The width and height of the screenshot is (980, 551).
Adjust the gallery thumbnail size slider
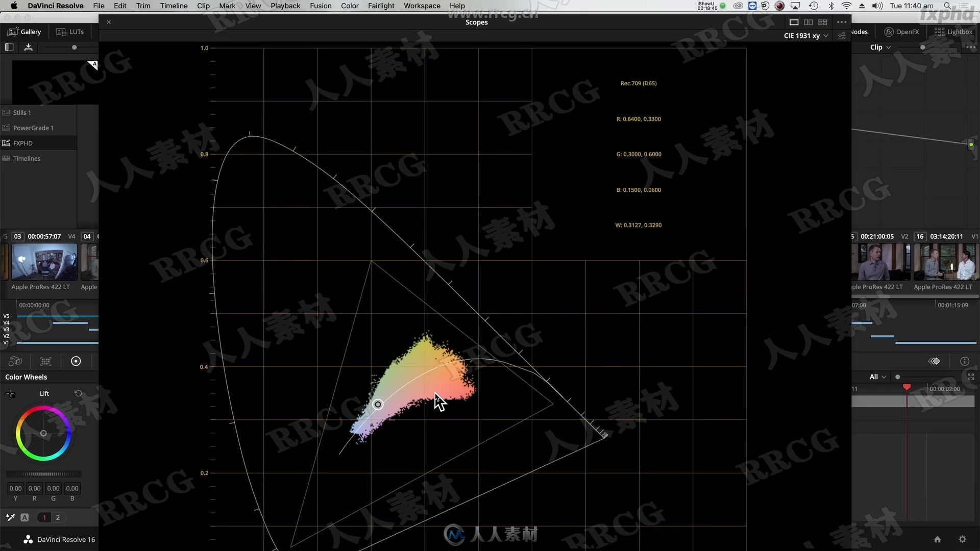74,47
